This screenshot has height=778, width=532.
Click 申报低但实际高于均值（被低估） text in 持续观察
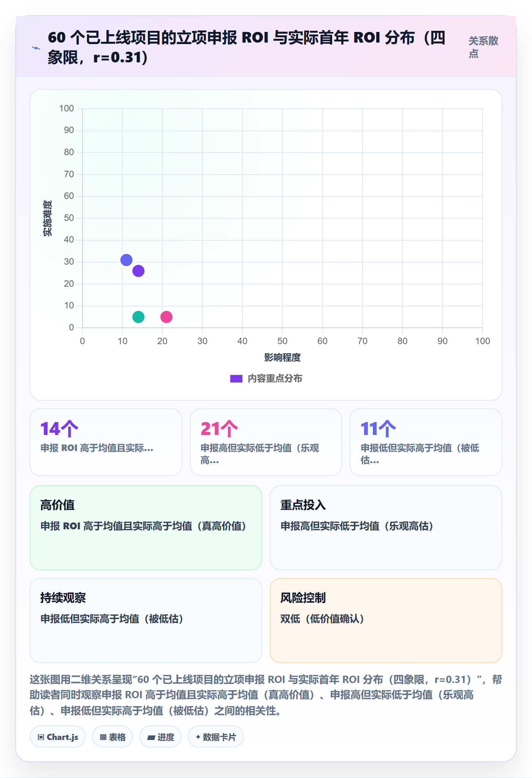(x=112, y=619)
